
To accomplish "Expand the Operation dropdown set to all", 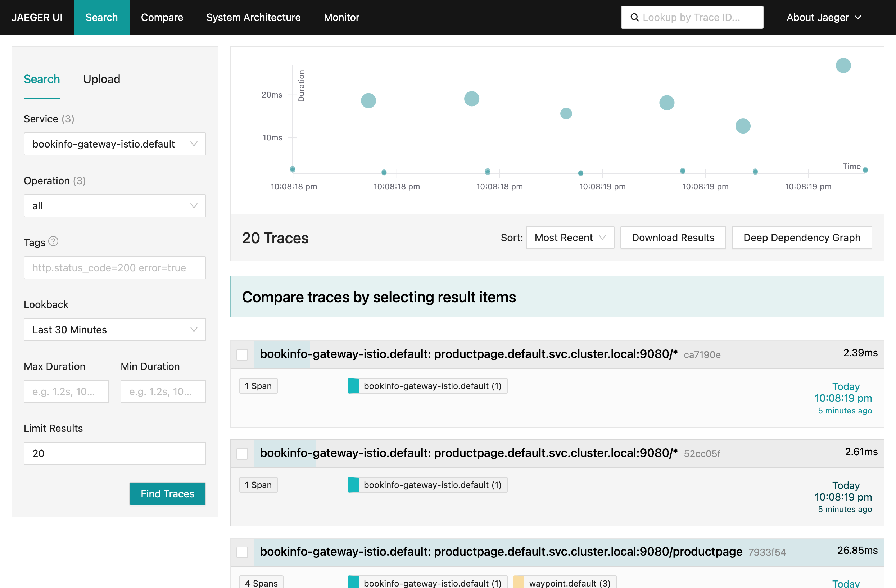I will [x=114, y=206].
